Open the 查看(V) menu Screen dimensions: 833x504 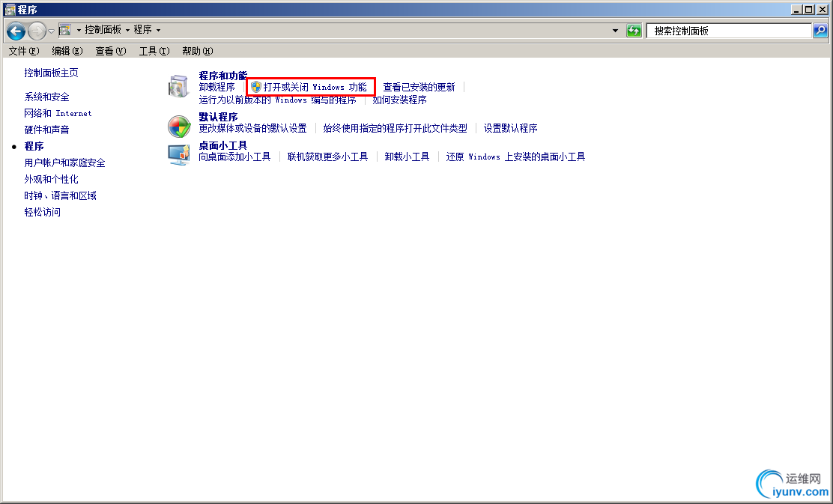[x=111, y=51]
